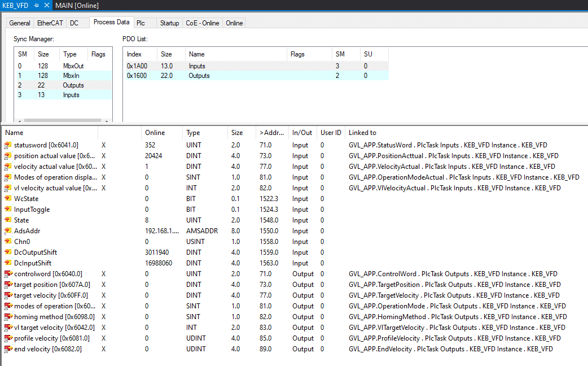The height and width of the screenshot is (366, 588).
Task: Select the Outputs sync manager row
Action: click(63, 85)
